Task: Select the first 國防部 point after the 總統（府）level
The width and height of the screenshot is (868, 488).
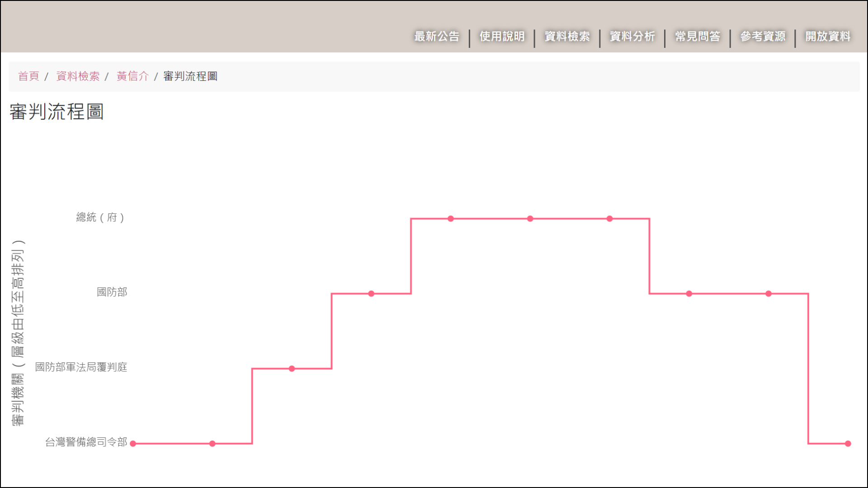Action: pyautogui.click(x=689, y=294)
